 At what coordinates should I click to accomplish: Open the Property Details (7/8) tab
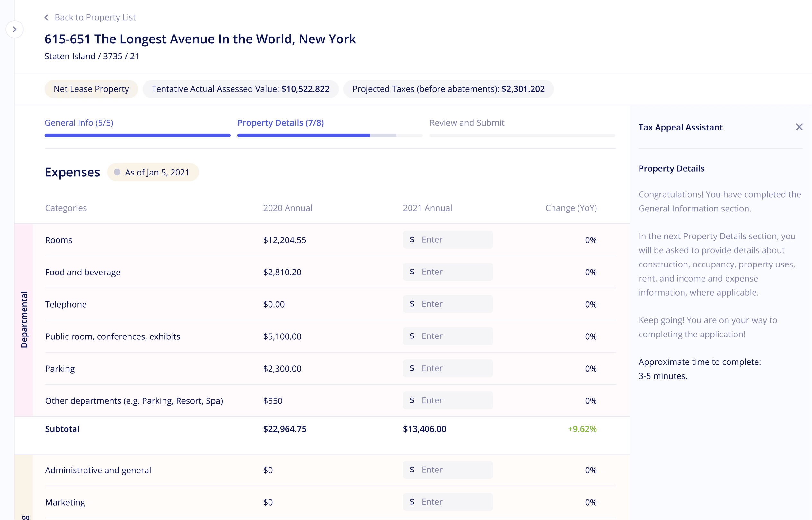[x=280, y=122]
